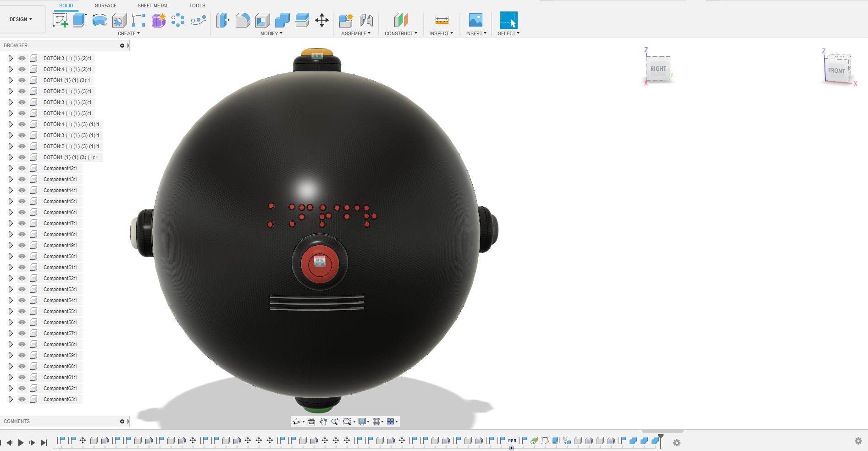Expand the COMMENTS panel
This screenshot has width=868, height=451.
pos(122,421)
